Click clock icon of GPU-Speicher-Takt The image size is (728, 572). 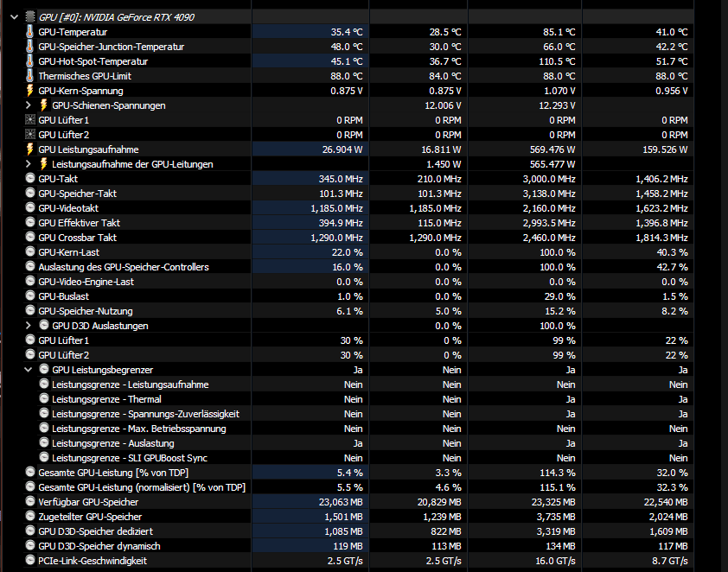[x=30, y=193]
